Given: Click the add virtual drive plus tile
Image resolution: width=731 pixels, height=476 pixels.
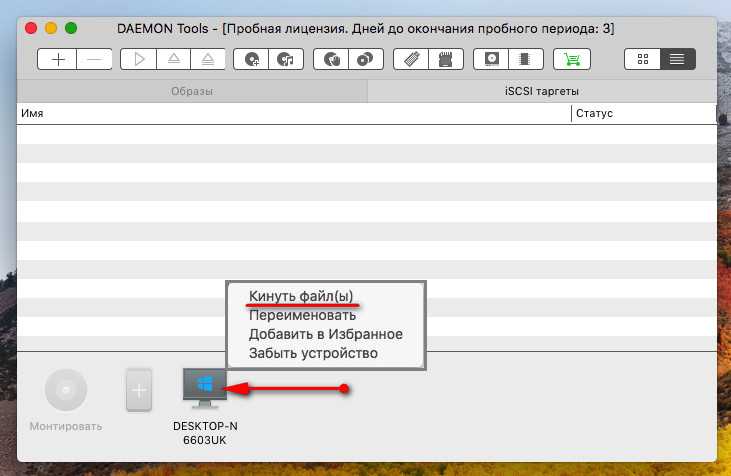Looking at the screenshot, I should (x=139, y=390).
